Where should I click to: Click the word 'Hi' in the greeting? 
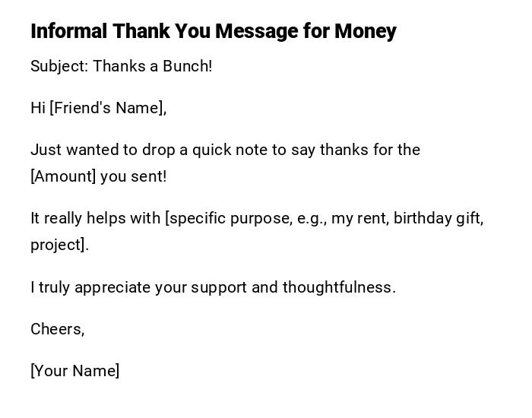pos(38,108)
